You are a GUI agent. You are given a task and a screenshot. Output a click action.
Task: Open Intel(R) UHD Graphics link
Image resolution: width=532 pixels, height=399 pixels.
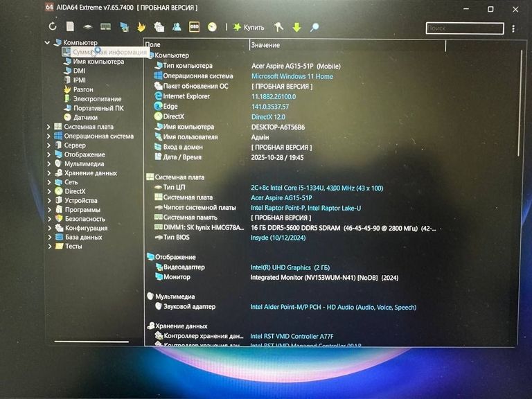(290, 267)
